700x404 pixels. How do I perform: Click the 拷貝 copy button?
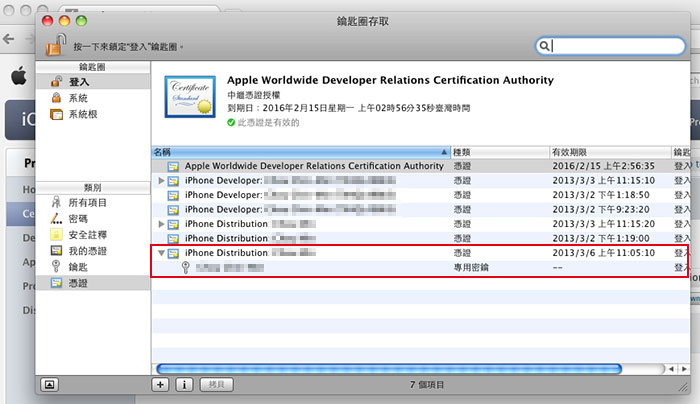click(217, 384)
